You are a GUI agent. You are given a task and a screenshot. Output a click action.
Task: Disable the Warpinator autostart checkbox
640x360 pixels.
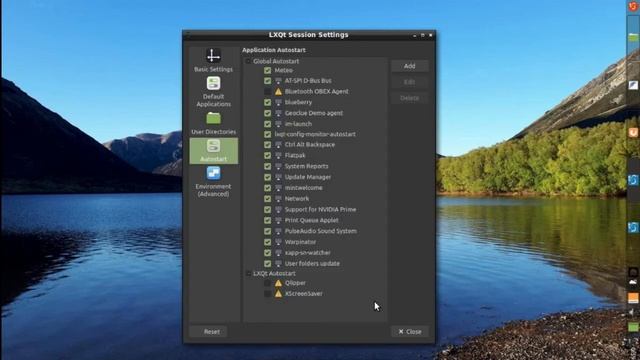(267, 242)
